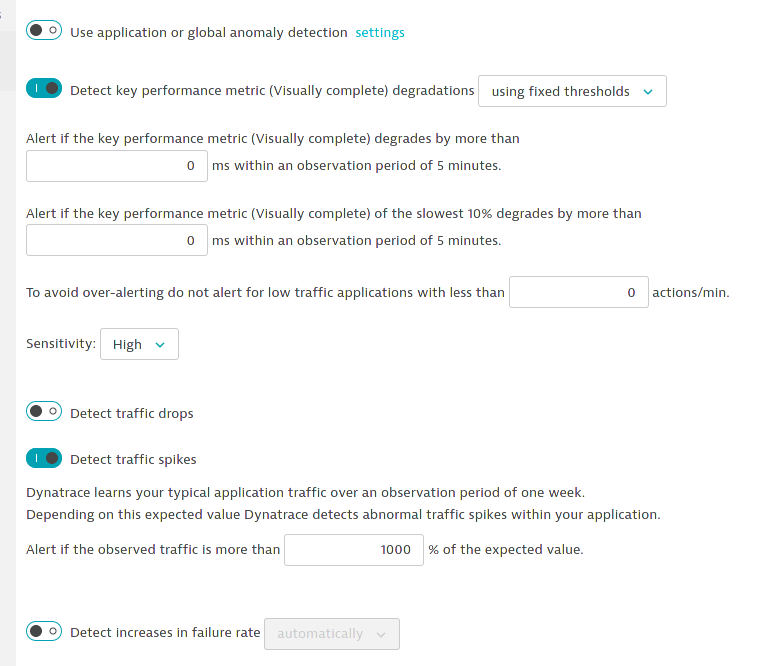Enable the Detect increases in failure rate switch
758x666 pixels.
coord(44,631)
